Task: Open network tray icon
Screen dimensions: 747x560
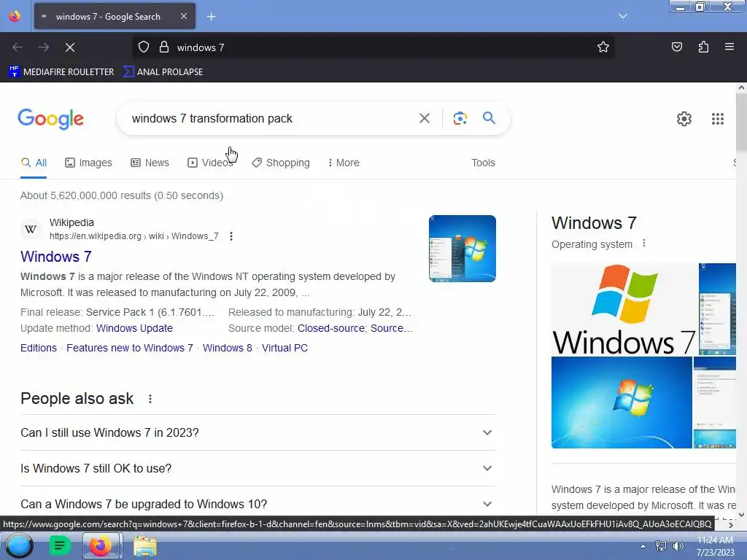Action: click(661, 546)
